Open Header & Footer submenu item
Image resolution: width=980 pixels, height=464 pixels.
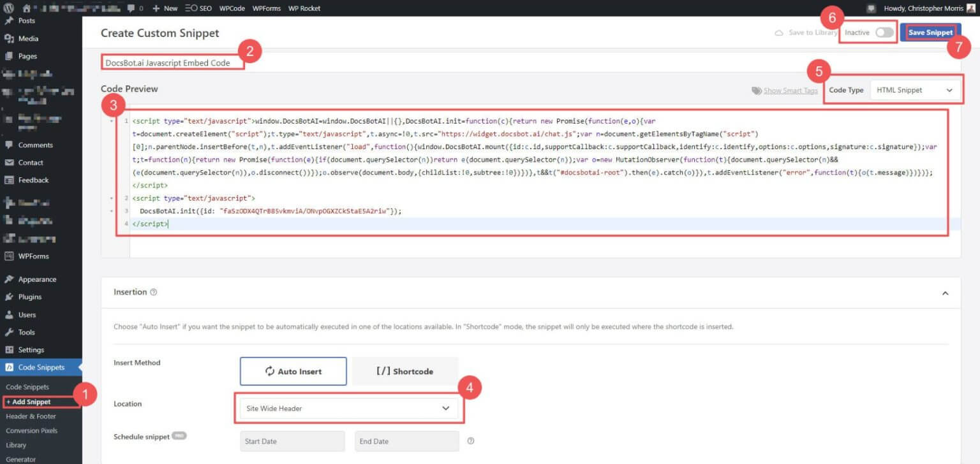pyautogui.click(x=31, y=416)
